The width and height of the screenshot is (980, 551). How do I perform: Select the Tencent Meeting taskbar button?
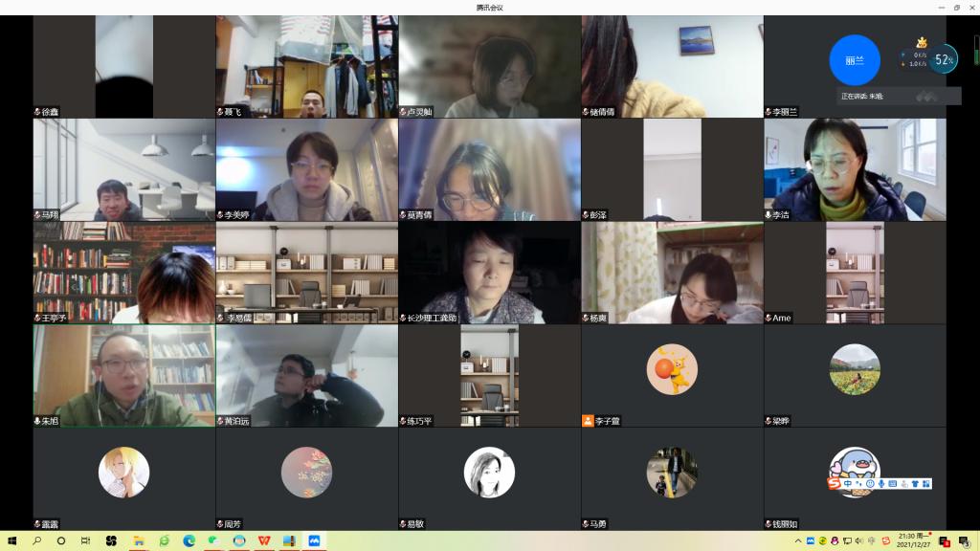point(313,540)
